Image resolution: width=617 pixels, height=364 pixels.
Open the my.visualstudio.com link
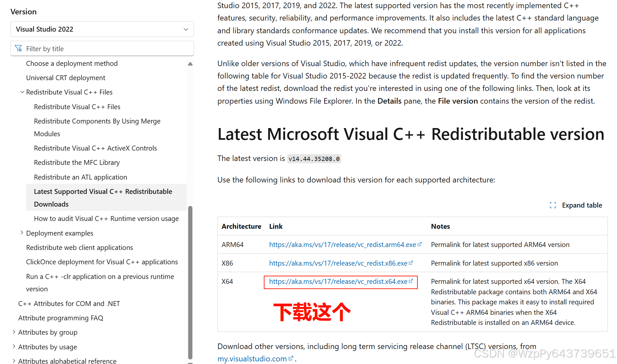click(252, 359)
